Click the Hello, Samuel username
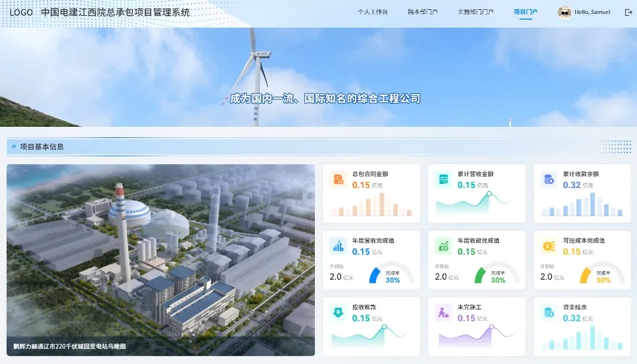 [x=592, y=12]
